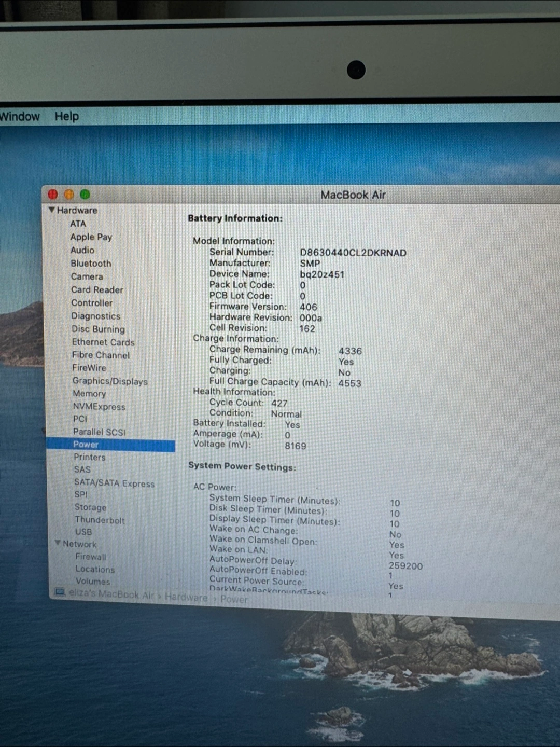
Task: Click the Battery Information heading
Action: click(x=235, y=218)
